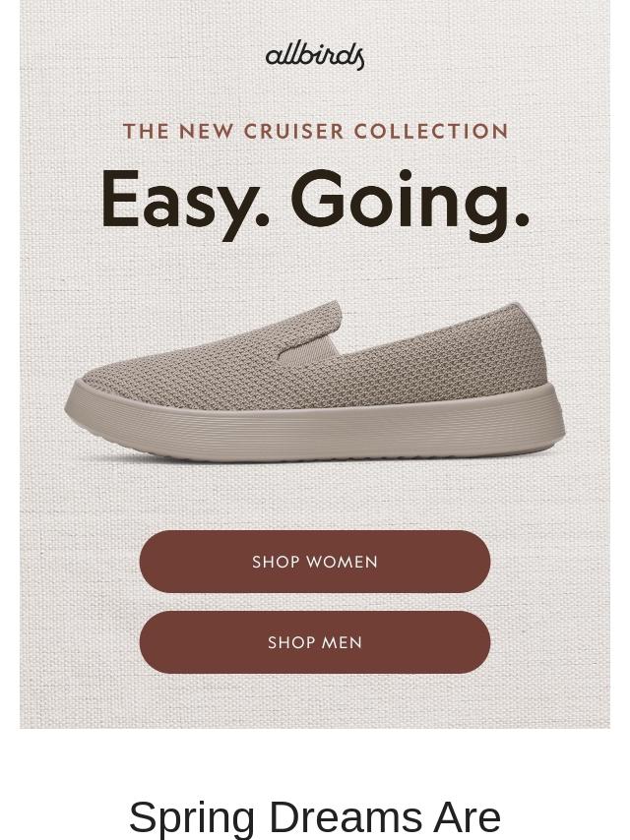This screenshot has height=840, width=630.
Task: Click the word 'MEN' on lower button
Action: coord(340,641)
